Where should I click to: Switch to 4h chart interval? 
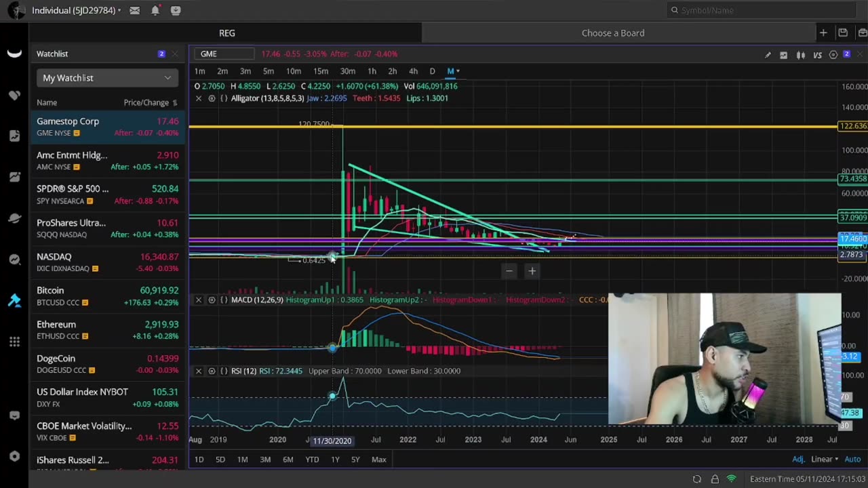click(413, 71)
